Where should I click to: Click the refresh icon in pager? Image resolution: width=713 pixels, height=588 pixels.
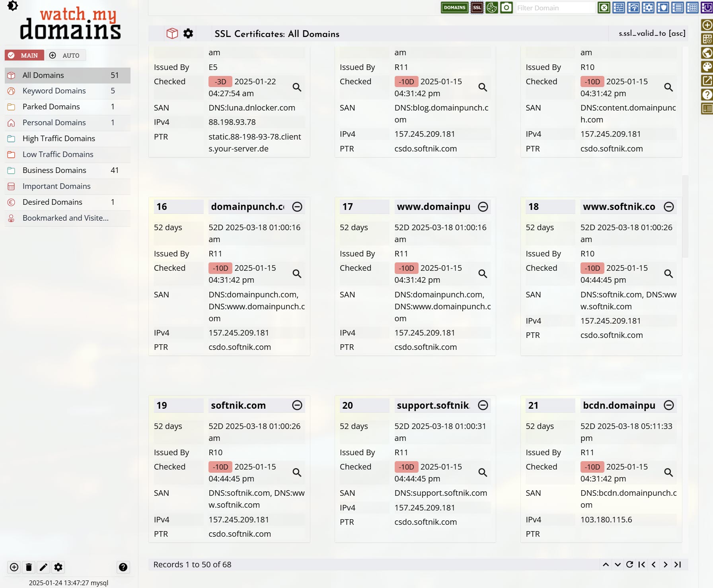coord(629,565)
